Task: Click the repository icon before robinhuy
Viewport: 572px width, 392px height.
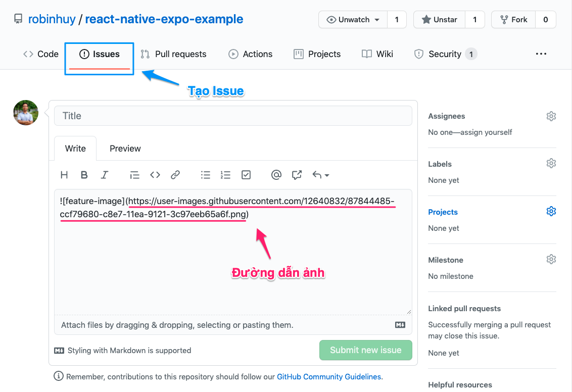Action: pyautogui.click(x=18, y=19)
